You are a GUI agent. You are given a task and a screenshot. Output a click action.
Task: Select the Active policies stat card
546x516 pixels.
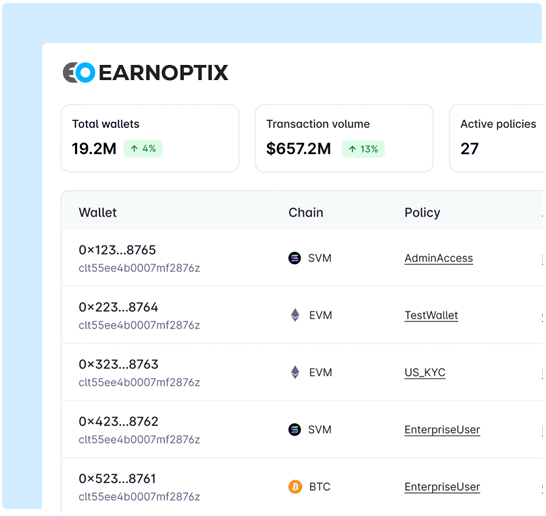(497, 138)
